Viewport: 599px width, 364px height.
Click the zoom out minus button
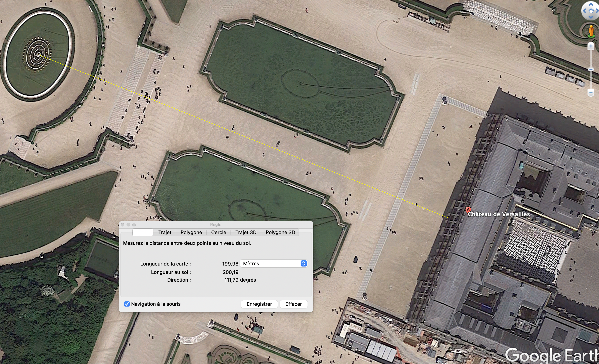(x=591, y=93)
